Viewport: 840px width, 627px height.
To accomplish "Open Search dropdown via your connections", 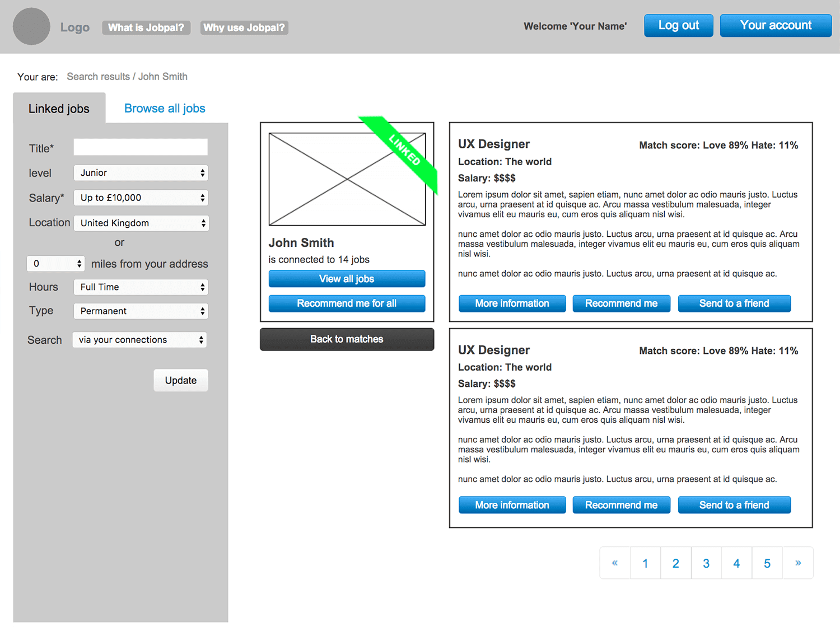I will click(139, 340).
